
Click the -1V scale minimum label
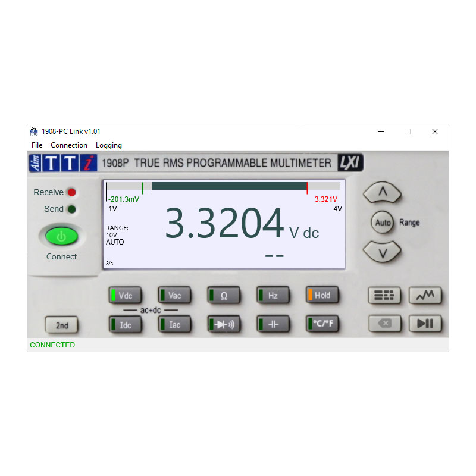coord(111,209)
